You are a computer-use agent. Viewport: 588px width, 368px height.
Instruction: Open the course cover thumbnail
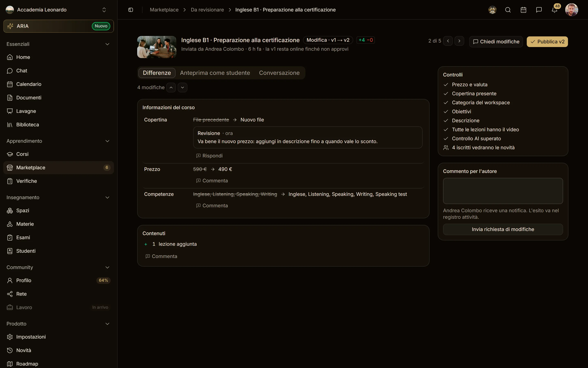(x=157, y=47)
